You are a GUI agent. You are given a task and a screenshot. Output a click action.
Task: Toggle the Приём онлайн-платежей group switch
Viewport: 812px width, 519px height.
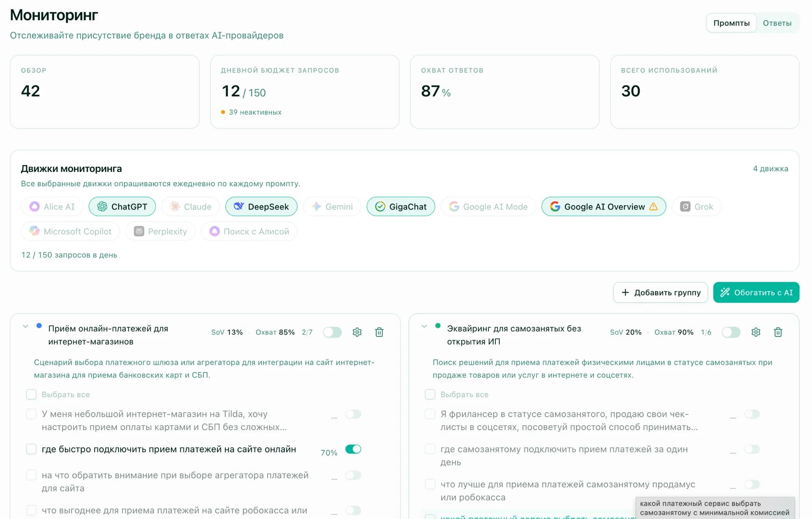(x=333, y=332)
